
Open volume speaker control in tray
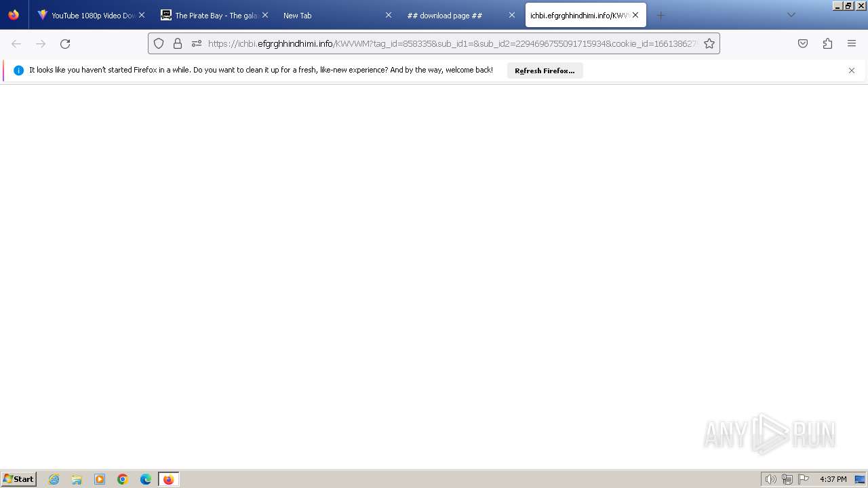coord(770,479)
